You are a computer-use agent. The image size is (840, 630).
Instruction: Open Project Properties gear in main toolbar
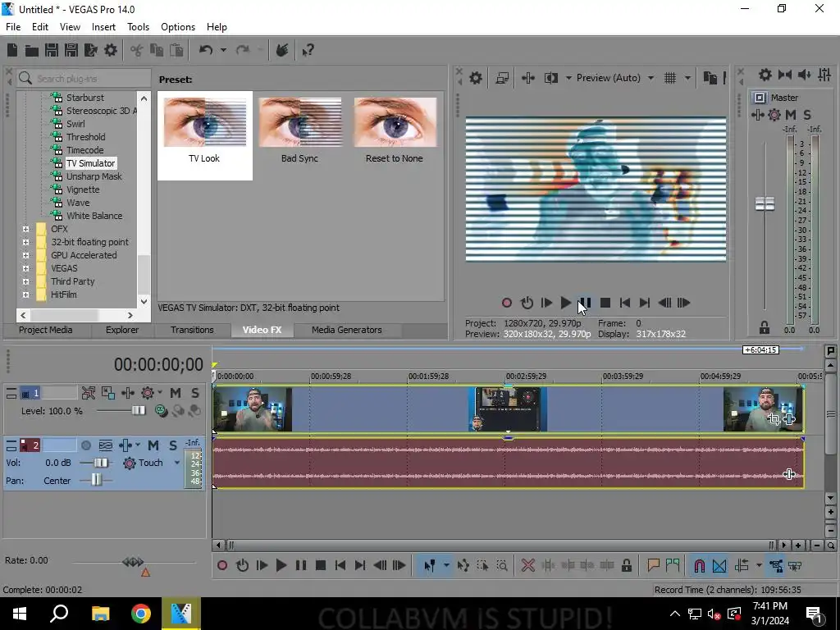point(111,50)
